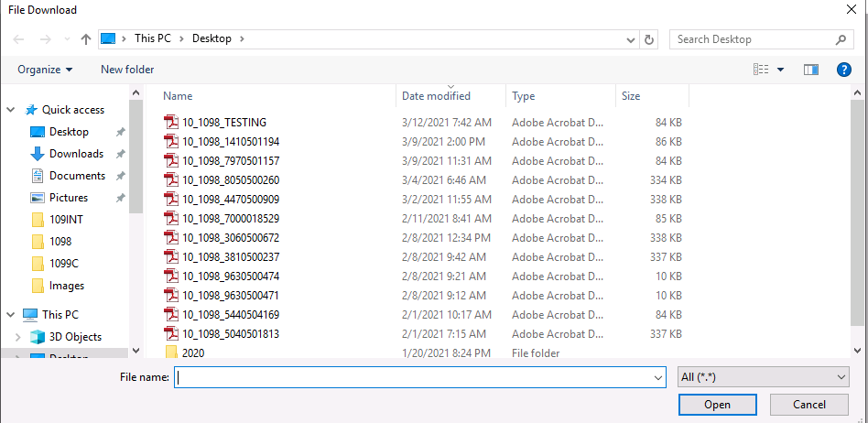
Task: Select the Desktop breadcrumb in address bar
Action: 212,38
